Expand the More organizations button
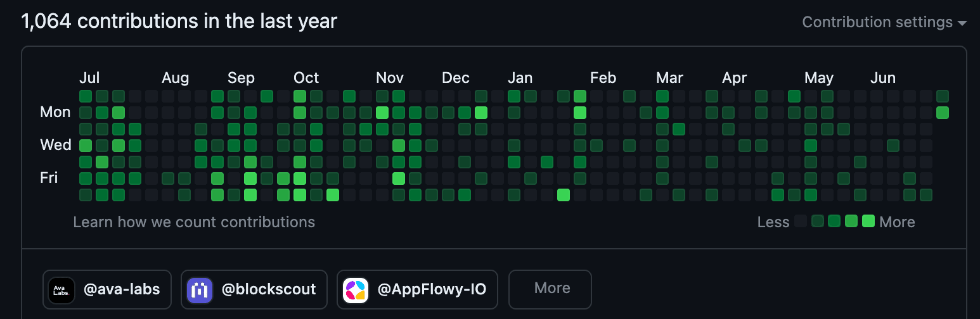 coord(550,290)
